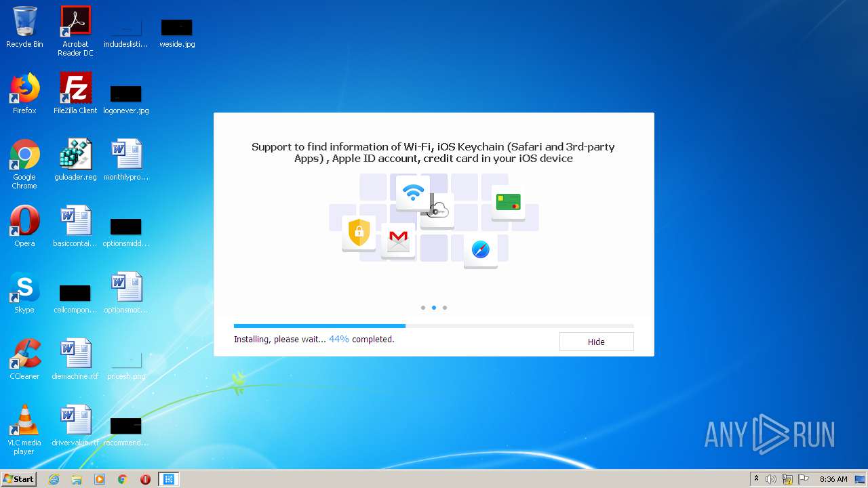This screenshot has height=488, width=868.
Task: Click the Wi-Fi icon in installer
Action: coord(413,192)
